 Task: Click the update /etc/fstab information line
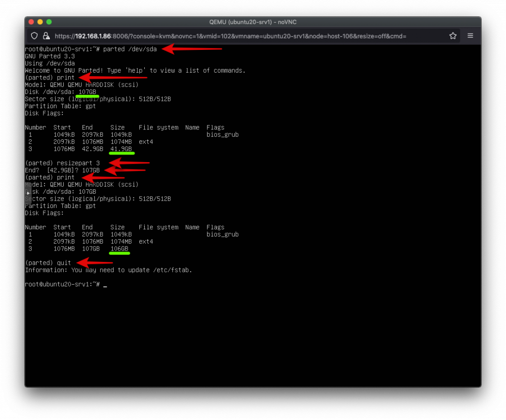click(108, 270)
